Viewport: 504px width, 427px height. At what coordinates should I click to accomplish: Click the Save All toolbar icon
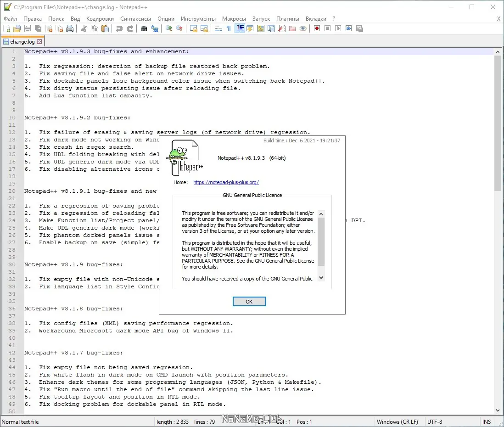tap(38, 28)
